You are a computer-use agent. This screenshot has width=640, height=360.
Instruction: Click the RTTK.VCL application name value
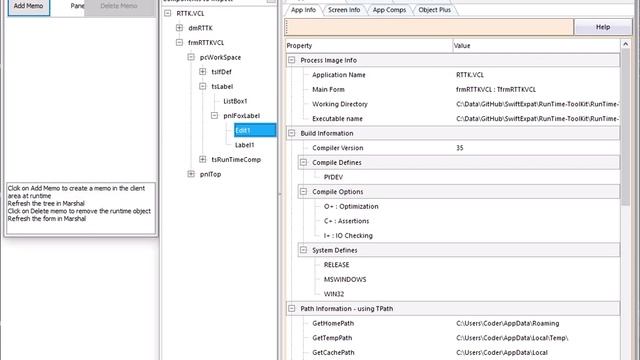tap(469, 75)
